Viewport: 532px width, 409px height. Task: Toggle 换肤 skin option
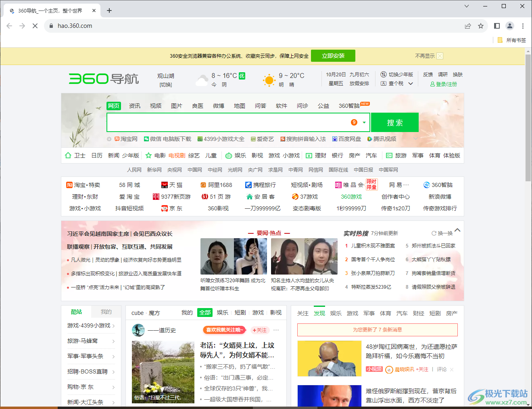point(457,75)
